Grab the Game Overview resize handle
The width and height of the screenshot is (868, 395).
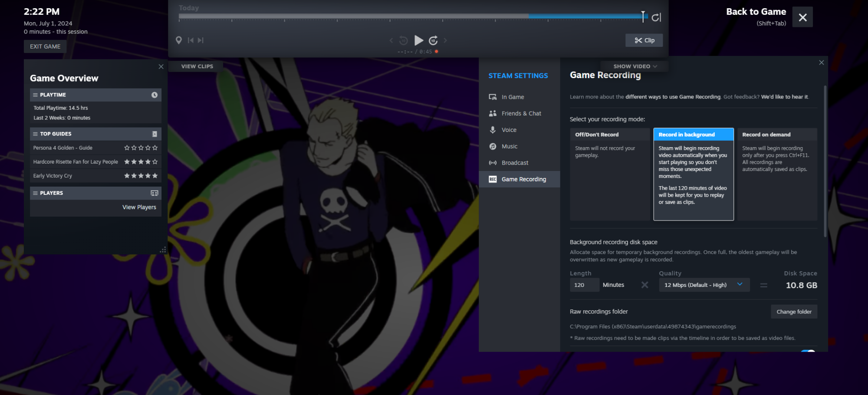[x=163, y=250]
